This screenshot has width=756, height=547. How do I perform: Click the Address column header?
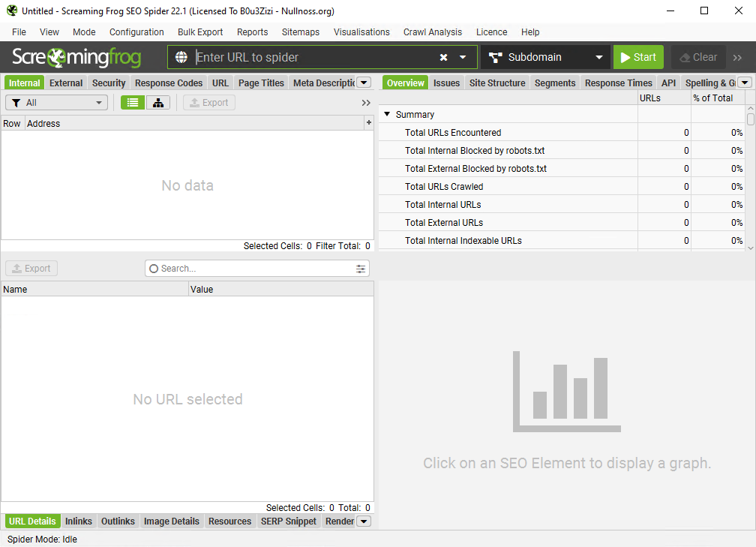(194, 124)
